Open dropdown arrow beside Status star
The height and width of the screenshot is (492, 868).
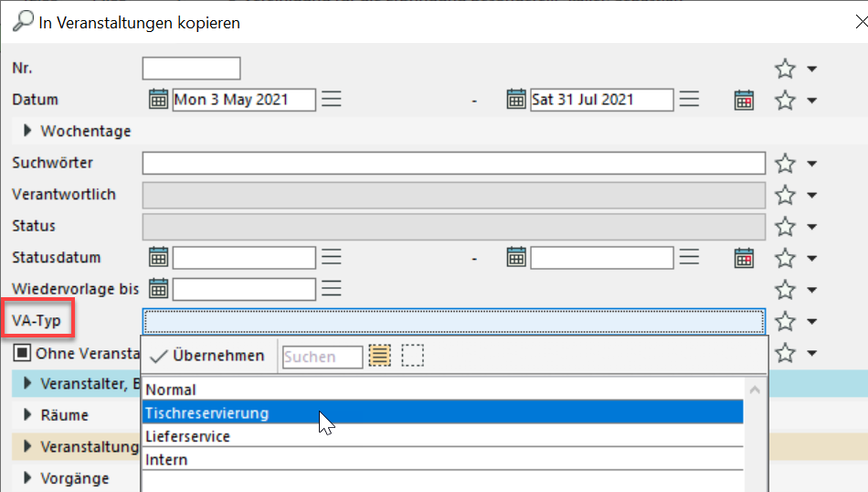pyautogui.click(x=811, y=227)
